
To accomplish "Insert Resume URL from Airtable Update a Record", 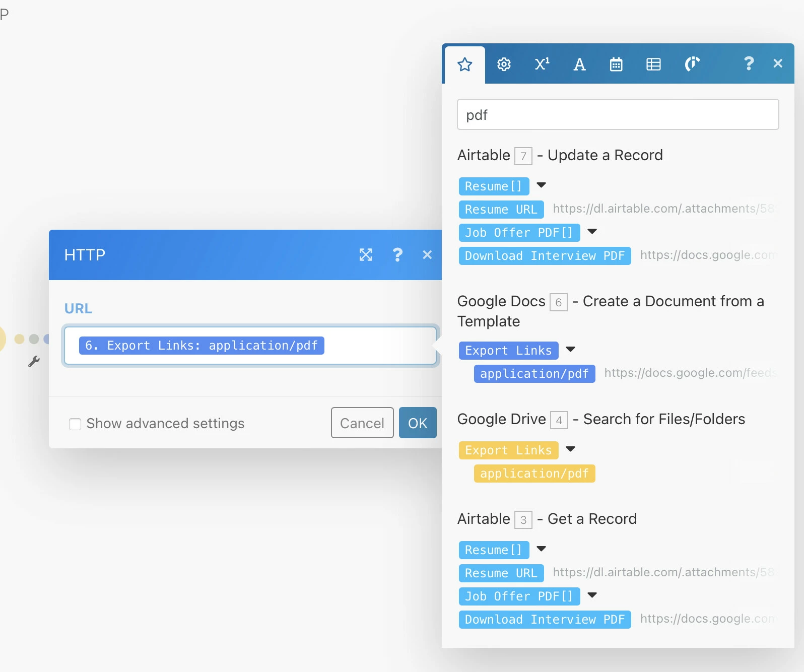I will (501, 210).
